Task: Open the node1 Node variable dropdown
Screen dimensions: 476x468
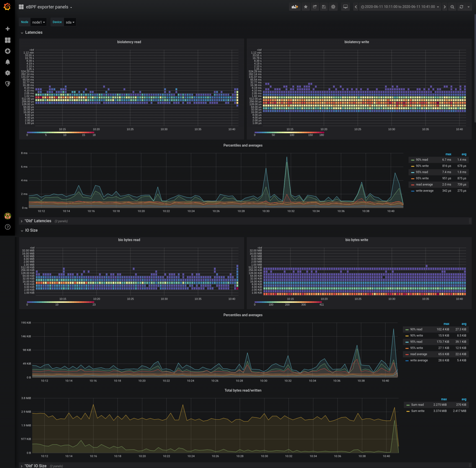Action: click(38, 22)
